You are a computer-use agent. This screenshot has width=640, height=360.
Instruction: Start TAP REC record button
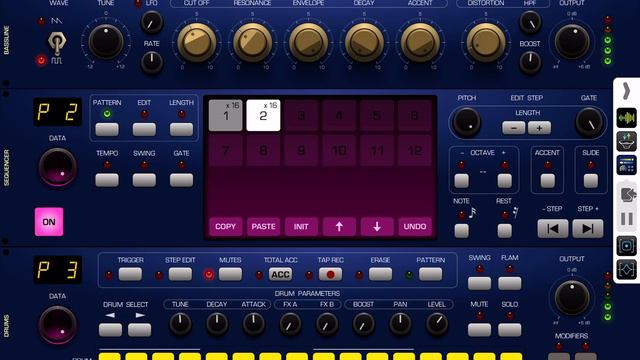point(330,274)
